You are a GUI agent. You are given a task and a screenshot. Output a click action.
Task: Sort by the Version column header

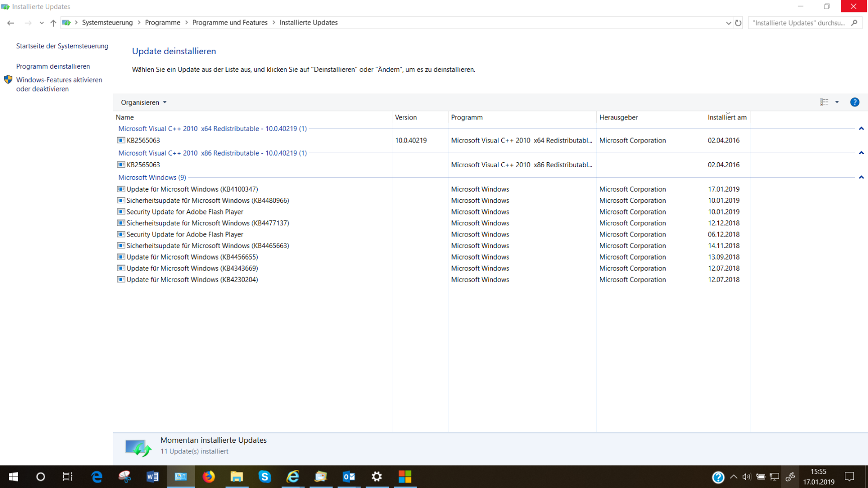click(420, 117)
